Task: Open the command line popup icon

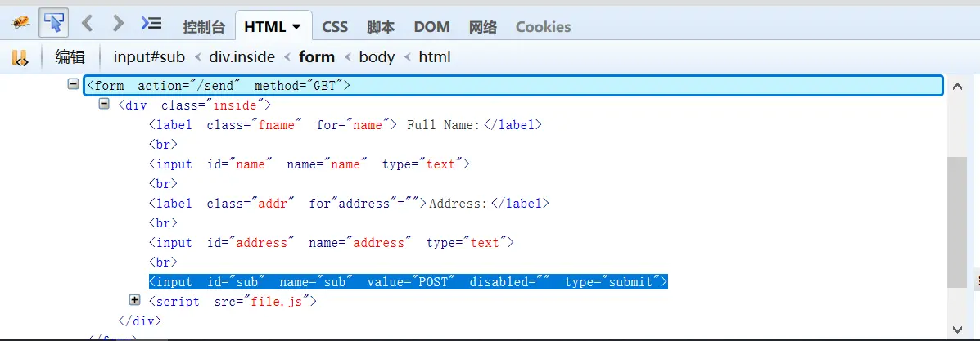Action: tap(151, 23)
